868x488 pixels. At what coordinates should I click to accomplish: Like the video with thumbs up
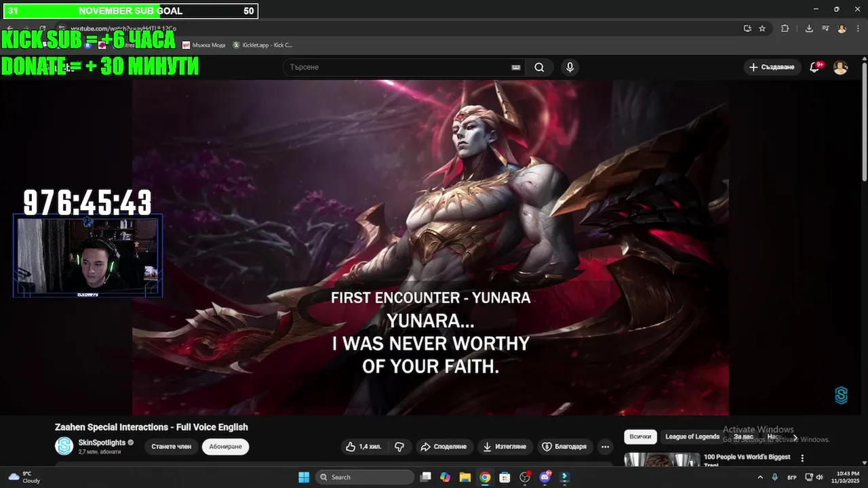(363, 447)
